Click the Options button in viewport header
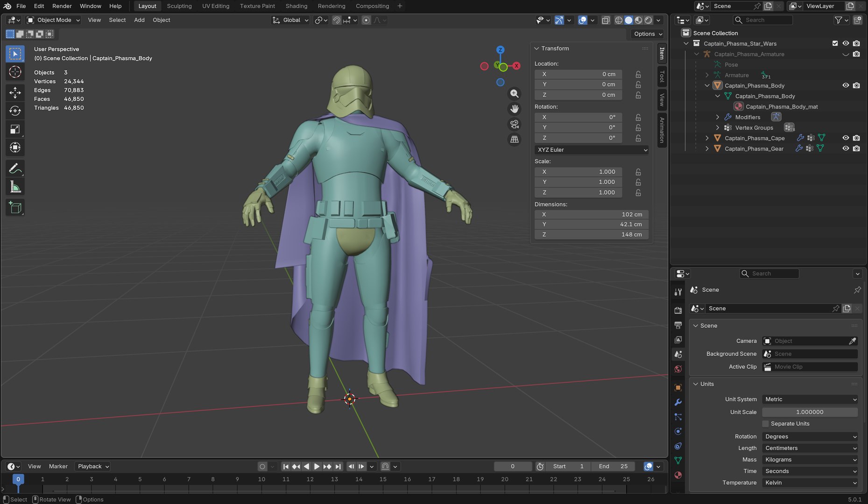The width and height of the screenshot is (868, 504). point(648,34)
